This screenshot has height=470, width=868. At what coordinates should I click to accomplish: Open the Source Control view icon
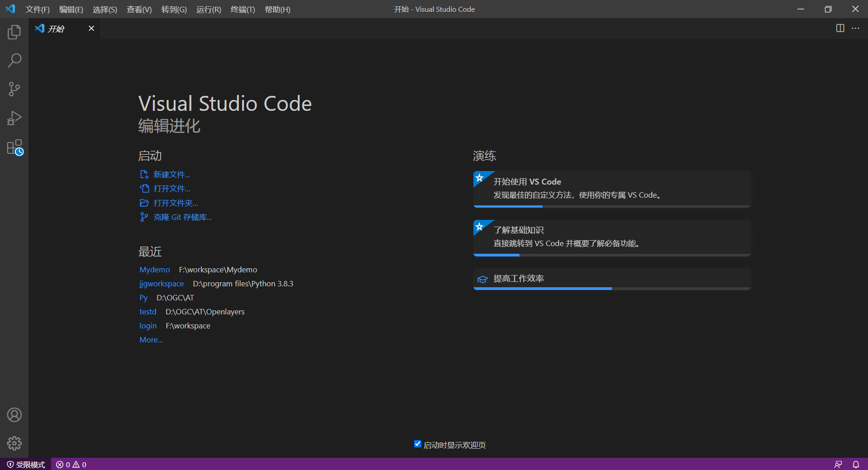click(x=14, y=89)
